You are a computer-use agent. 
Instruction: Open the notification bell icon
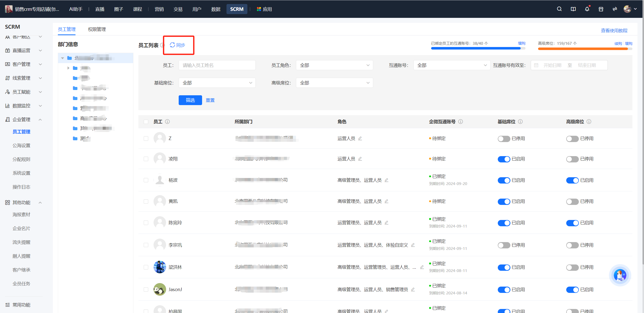pyautogui.click(x=587, y=9)
